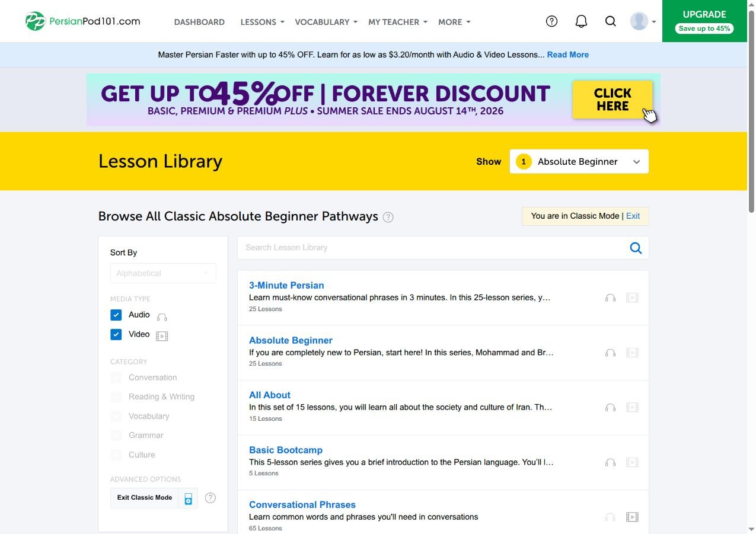Expand the Lessons menu in navigation
This screenshot has height=534, width=756.
point(262,22)
